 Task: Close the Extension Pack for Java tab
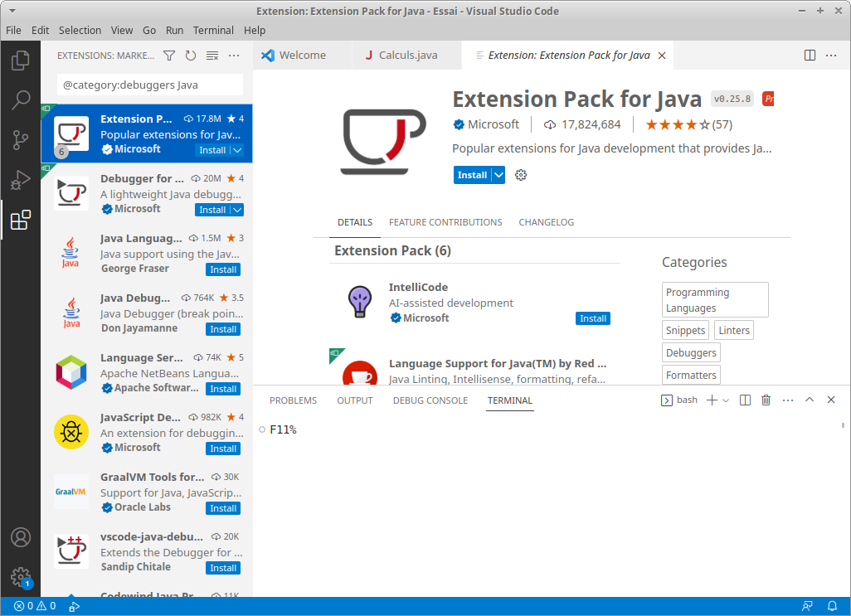pos(662,56)
